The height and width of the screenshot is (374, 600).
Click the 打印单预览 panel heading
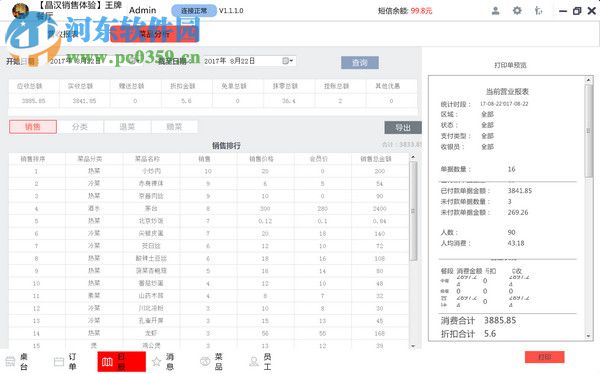coord(510,65)
